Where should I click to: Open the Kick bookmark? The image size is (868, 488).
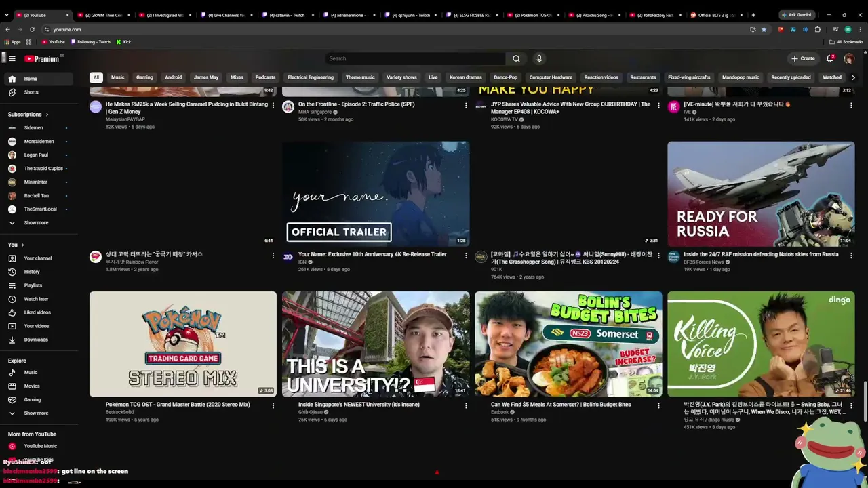pyautogui.click(x=123, y=42)
